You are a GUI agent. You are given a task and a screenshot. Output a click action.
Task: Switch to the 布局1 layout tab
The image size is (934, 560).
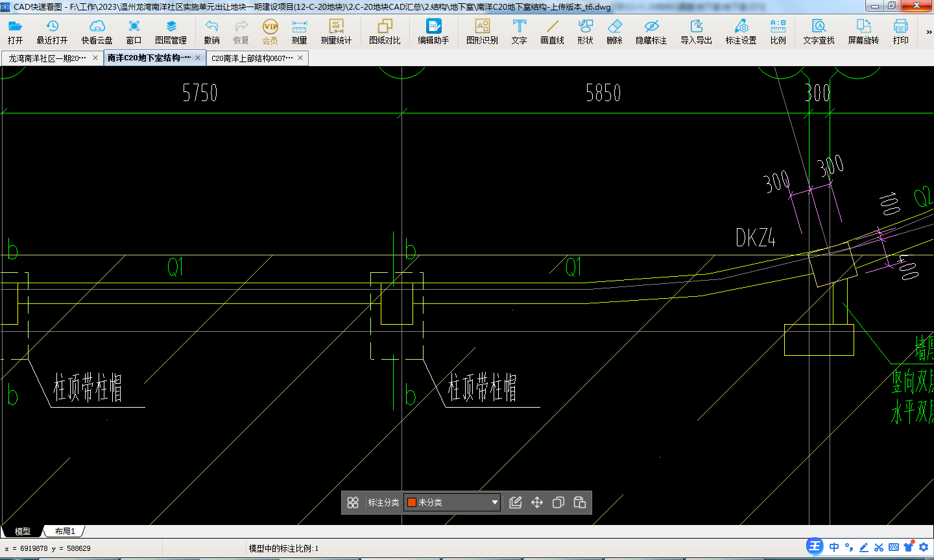(x=64, y=531)
